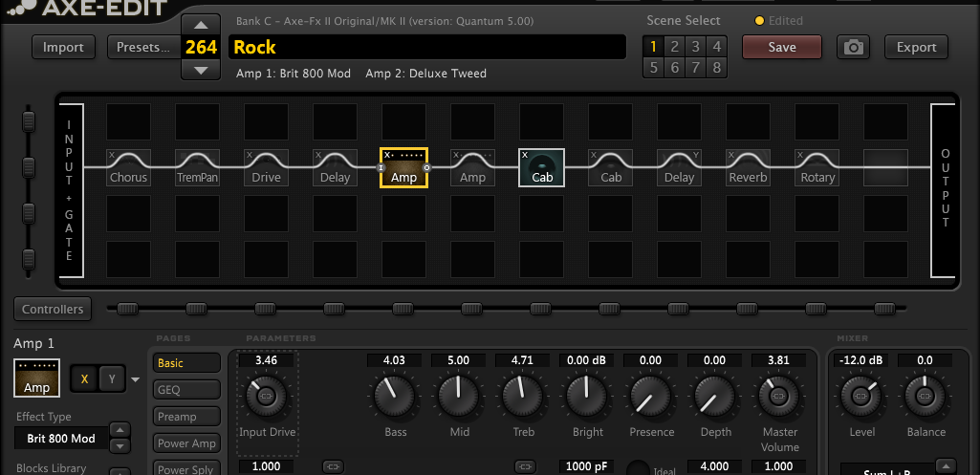
Task: Click the camera snapshot icon
Action: click(852, 47)
